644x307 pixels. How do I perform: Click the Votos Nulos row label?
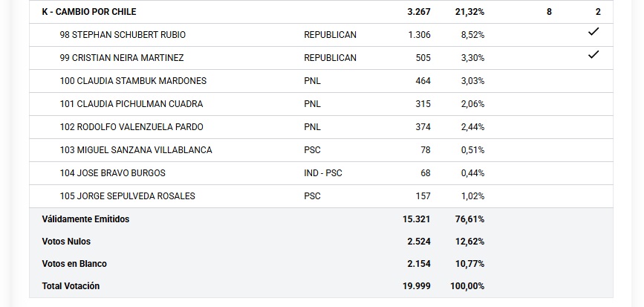coord(66,242)
